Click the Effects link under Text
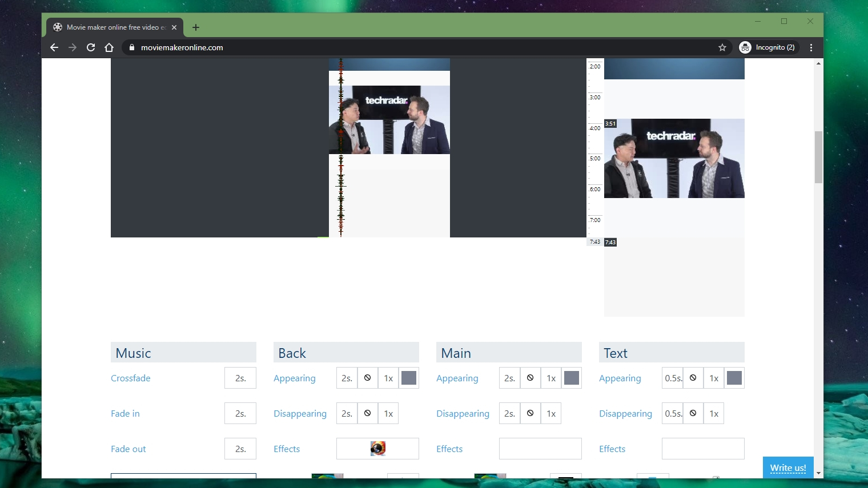 point(612,449)
